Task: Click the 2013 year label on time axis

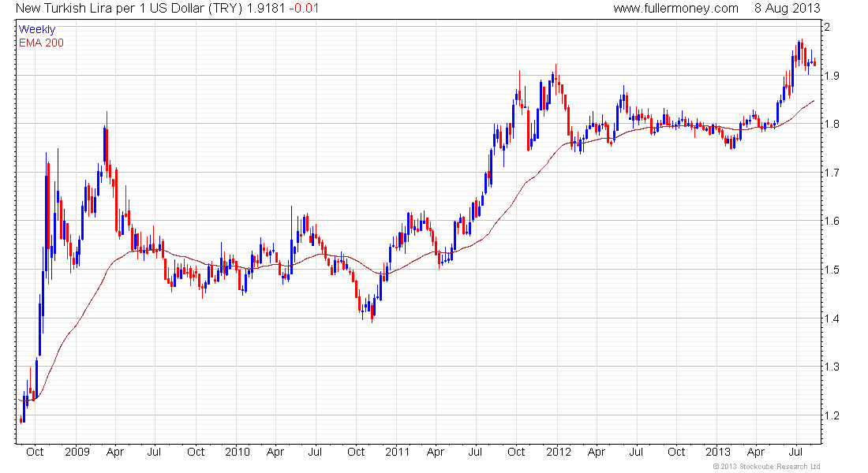Action: [718, 452]
